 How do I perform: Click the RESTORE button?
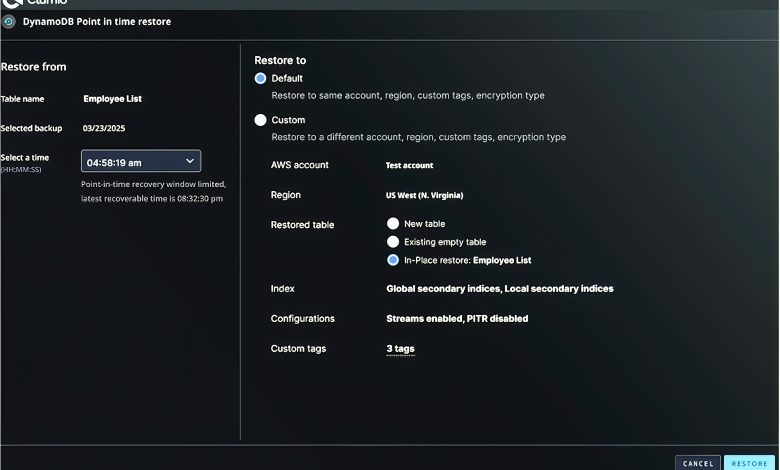(749, 463)
